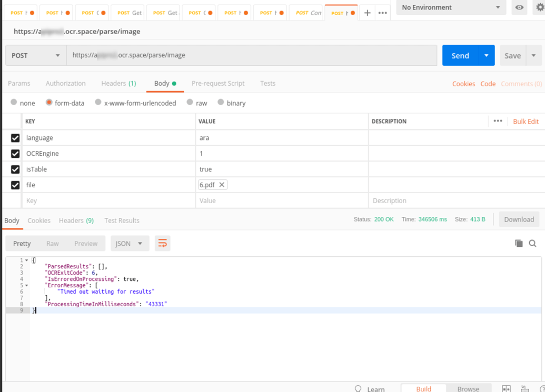The width and height of the screenshot is (545, 392).
Task: Open Bulk Edit for form-data keys
Action: tap(525, 121)
